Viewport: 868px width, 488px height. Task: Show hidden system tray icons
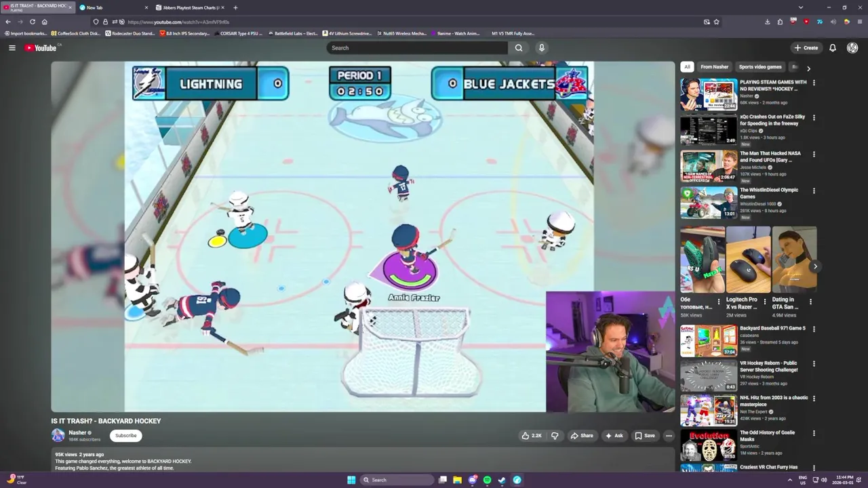coord(789,480)
